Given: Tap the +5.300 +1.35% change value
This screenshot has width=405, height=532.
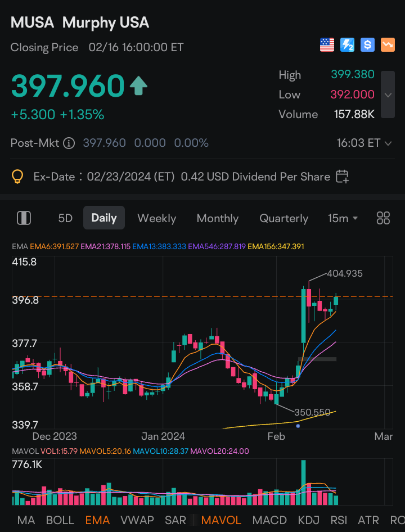Looking at the screenshot, I should tap(58, 115).
